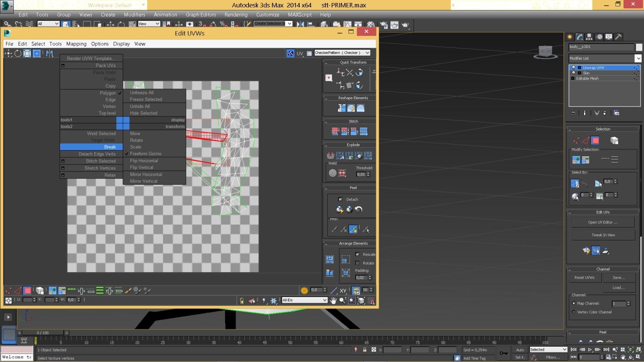Collapse the Peel rollout in Edit UVWs

(326, 188)
